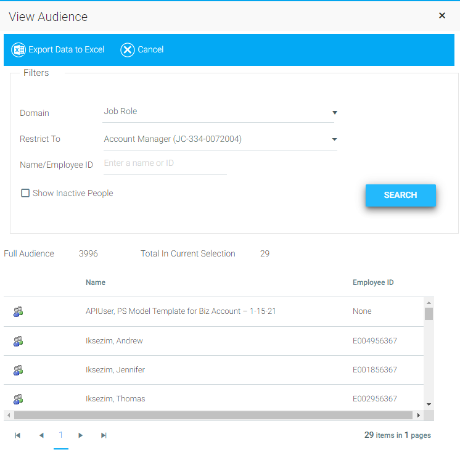Close the View Audience dialog
This screenshot has height=476, width=460.
442,16
